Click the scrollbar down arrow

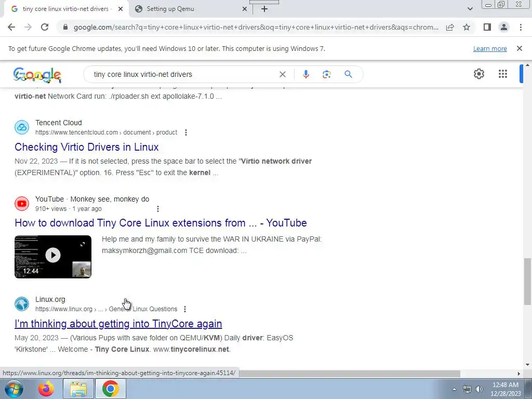coord(527,365)
